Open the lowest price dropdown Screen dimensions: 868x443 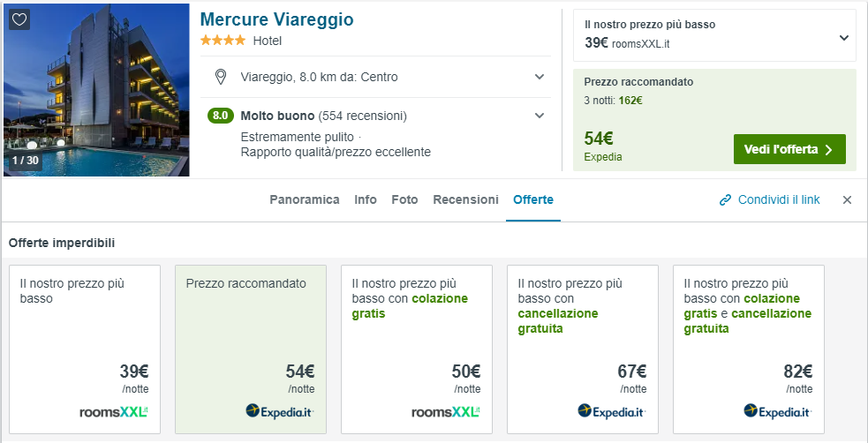[843, 38]
